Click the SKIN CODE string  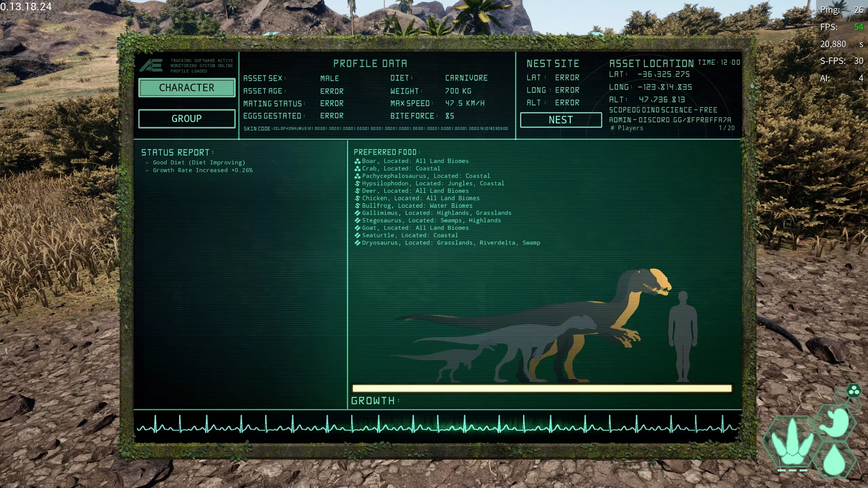click(376, 129)
